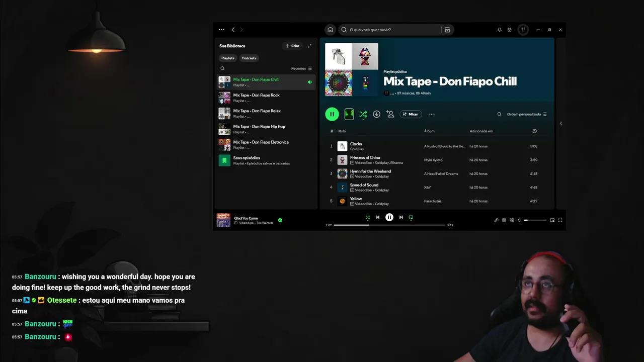
Task: Open Mix Tape - Don Fiapo Hip Hop playlist
Action: [266, 129]
